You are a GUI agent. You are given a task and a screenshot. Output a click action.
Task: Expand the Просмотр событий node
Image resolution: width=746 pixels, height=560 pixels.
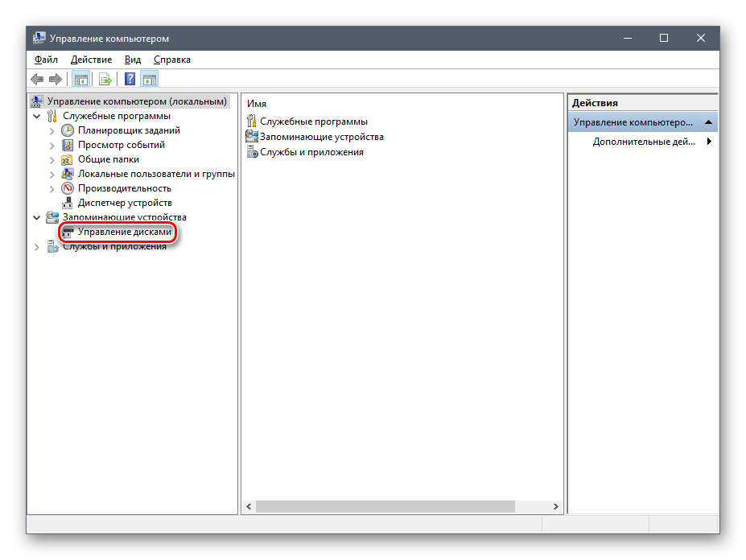(52, 145)
